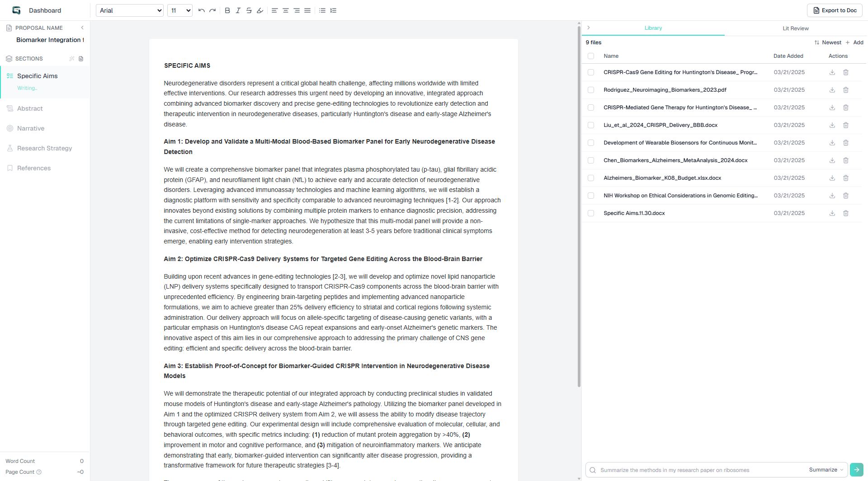The height and width of the screenshot is (481, 868).
Task: Click the SPECIFIC AIMS heading in document
Action: tap(187, 65)
